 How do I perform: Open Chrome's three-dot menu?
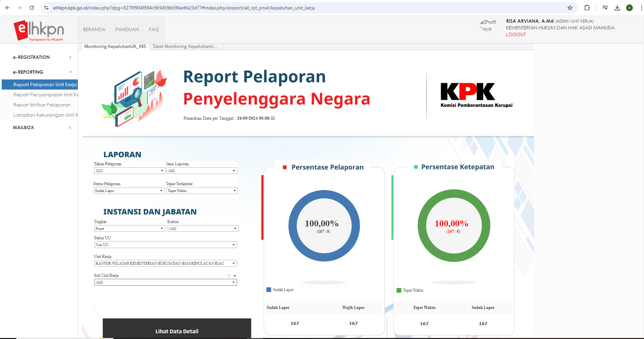641,8
